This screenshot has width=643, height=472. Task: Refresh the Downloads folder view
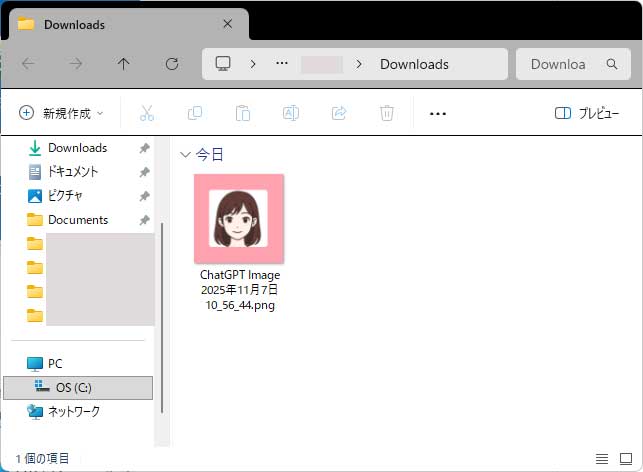[x=172, y=64]
